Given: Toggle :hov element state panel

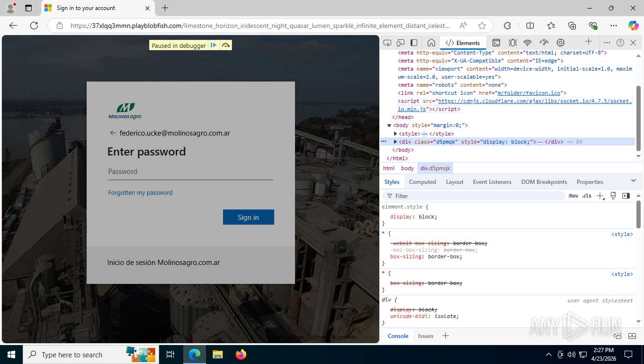Looking at the screenshot, I should 573,196.
